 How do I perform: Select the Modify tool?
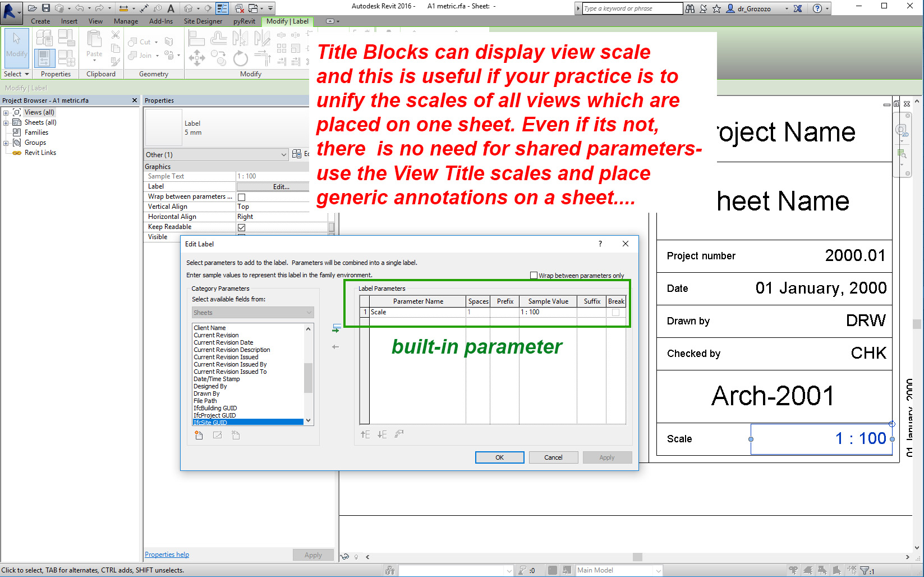click(x=16, y=49)
